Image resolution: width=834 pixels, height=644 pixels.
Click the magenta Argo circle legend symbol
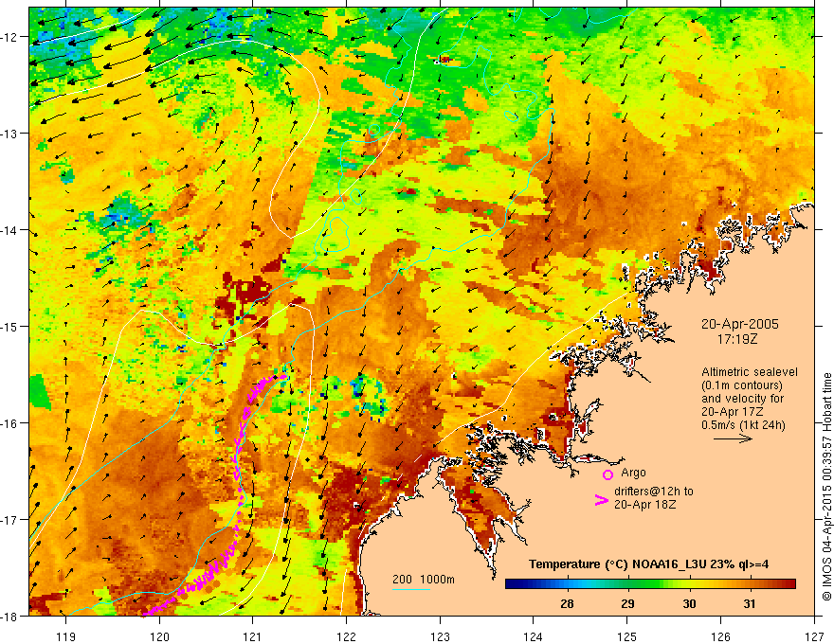(x=607, y=474)
